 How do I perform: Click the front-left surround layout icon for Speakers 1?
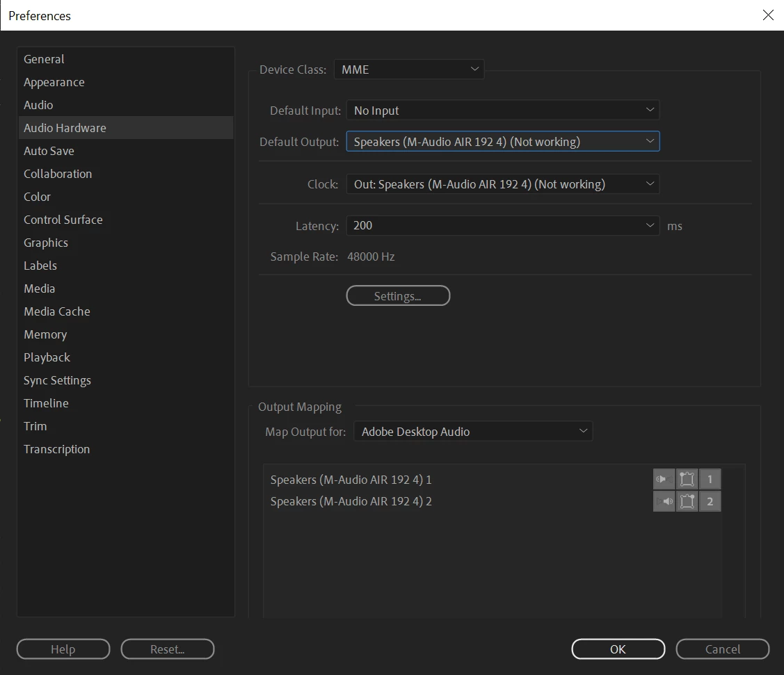pyautogui.click(x=687, y=479)
